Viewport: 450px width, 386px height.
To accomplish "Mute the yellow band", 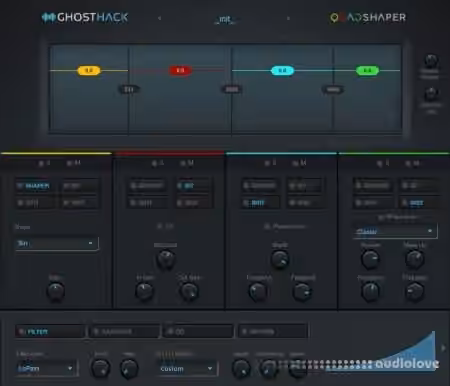I will tap(74, 163).
